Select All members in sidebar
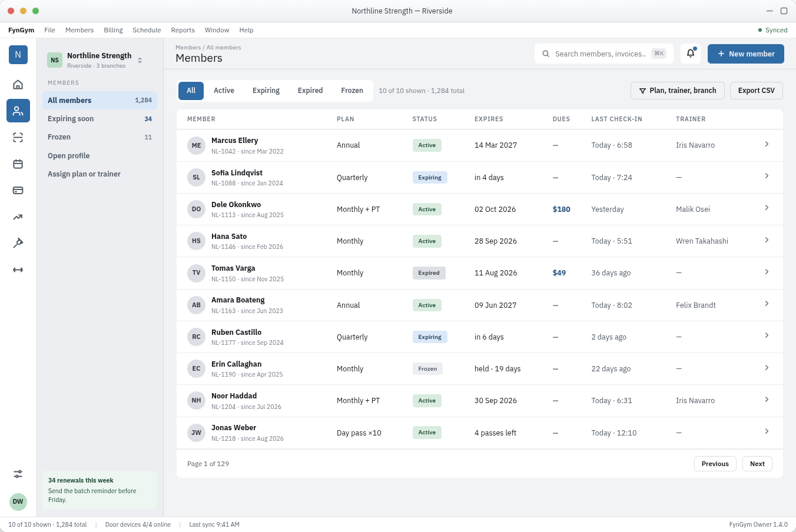The image size is (796, 532). (99, 100)
